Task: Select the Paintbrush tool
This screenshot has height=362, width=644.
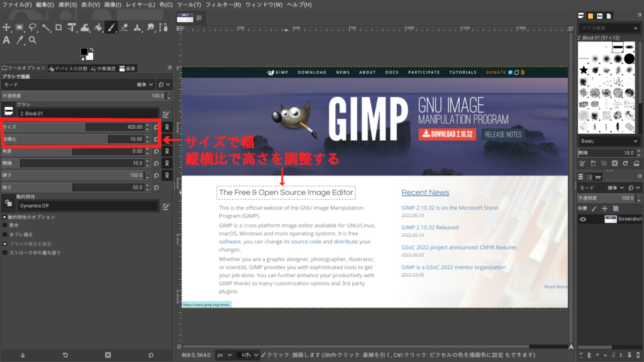Action: click(x=111, y=28)
